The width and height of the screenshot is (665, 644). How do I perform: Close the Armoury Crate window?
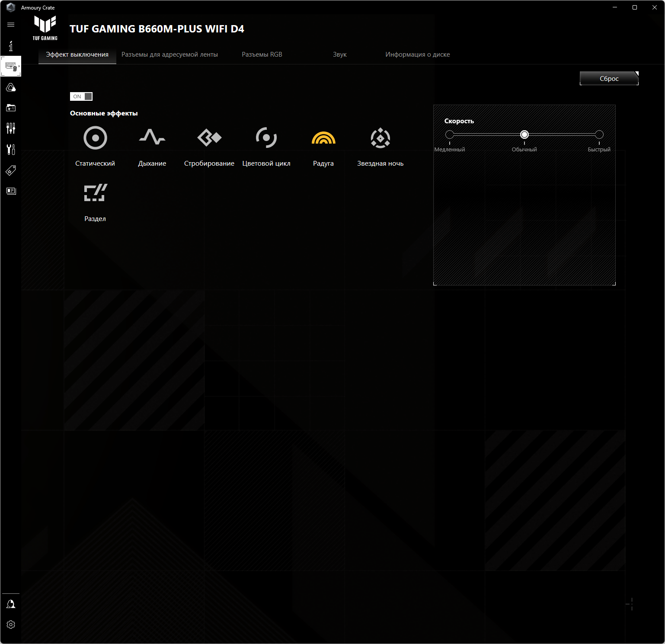point(655,7)
